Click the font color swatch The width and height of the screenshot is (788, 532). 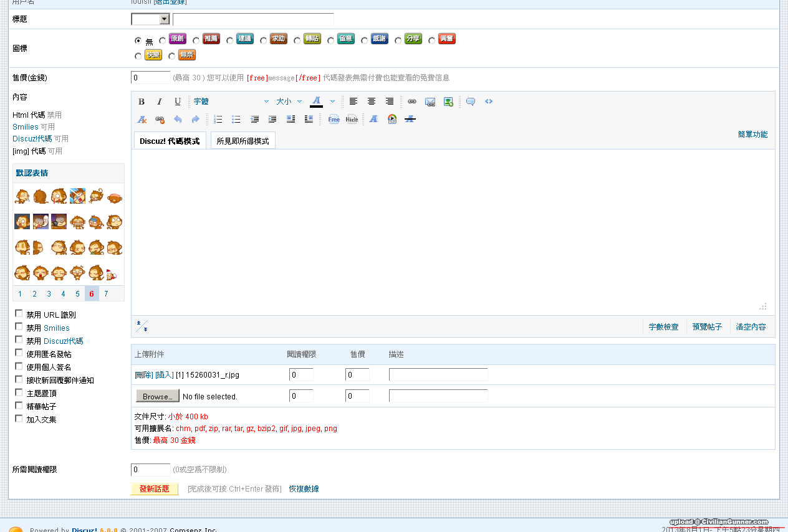click(316, 102)
